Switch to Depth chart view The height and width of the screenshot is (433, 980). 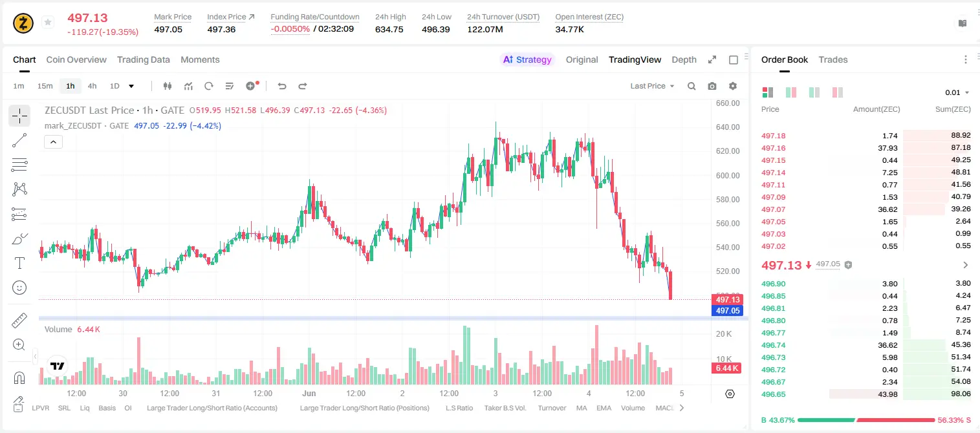click(x=684, y=59)
